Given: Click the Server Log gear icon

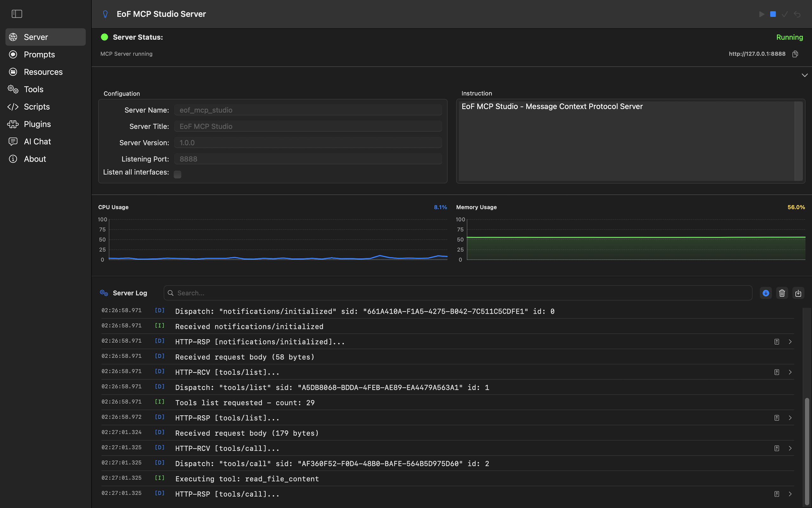Looking at the screenshot, I should (x=104, y=293).
